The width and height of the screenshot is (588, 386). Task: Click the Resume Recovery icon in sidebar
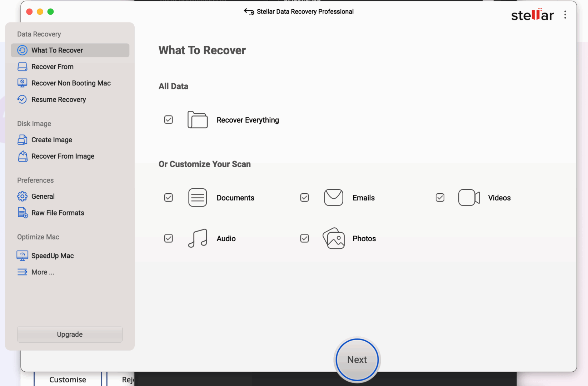(22, 99)
